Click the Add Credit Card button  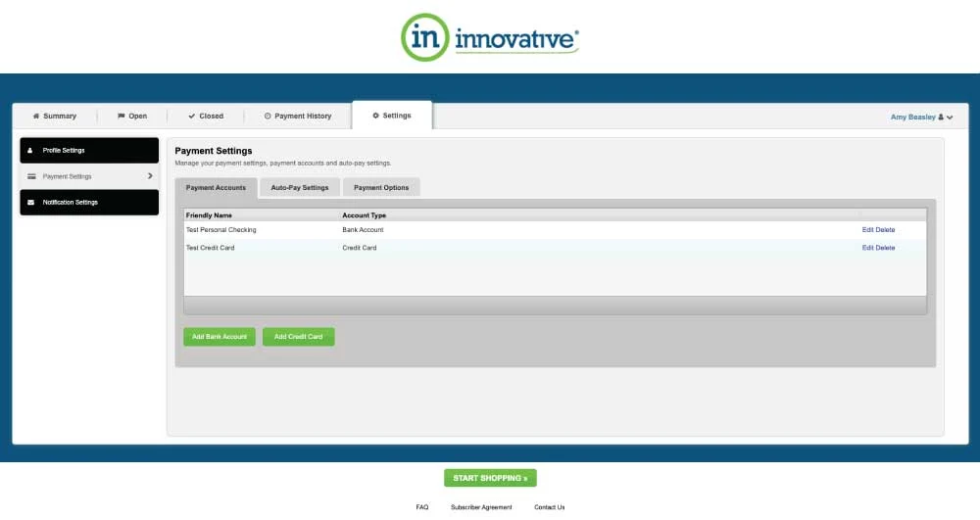(x=299, y=337)
